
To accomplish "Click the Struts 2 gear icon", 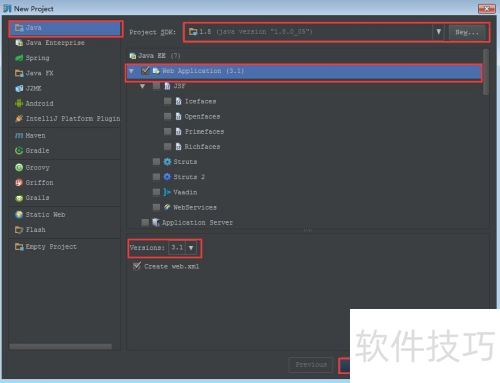I will click(167, 177).
